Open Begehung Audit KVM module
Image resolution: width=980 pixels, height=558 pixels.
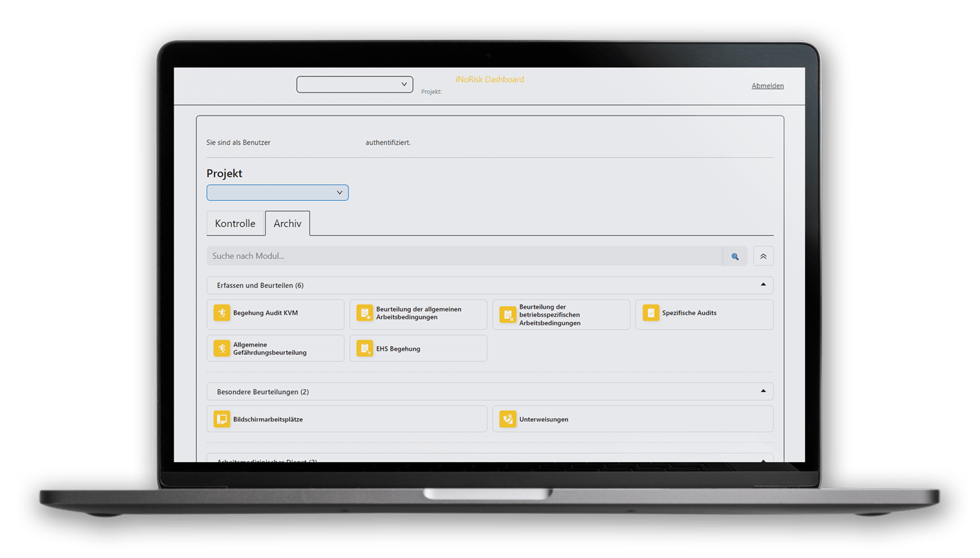coord(276,314)
